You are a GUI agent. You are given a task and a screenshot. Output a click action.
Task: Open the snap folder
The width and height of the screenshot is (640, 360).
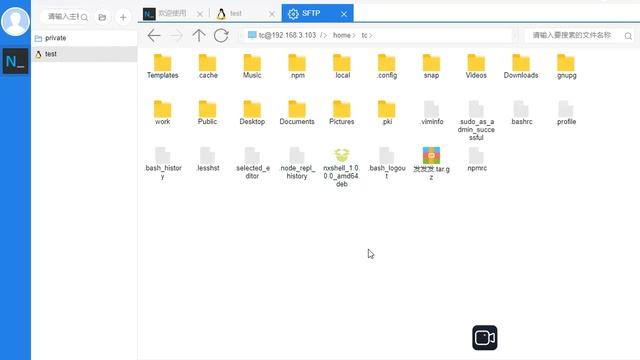click(431, 67)
